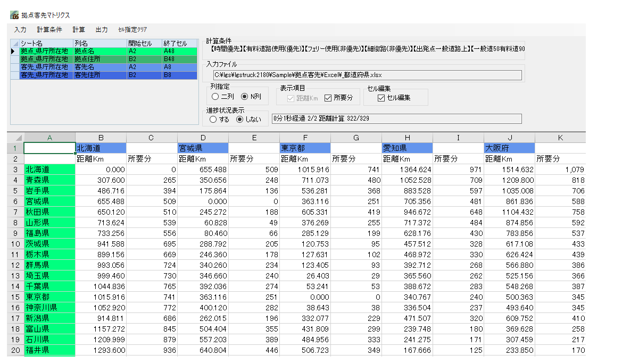This screenshot has width=639, height=364.
Task: Click the corner triangle of the sheet-name table
Action: click(15, 43)
